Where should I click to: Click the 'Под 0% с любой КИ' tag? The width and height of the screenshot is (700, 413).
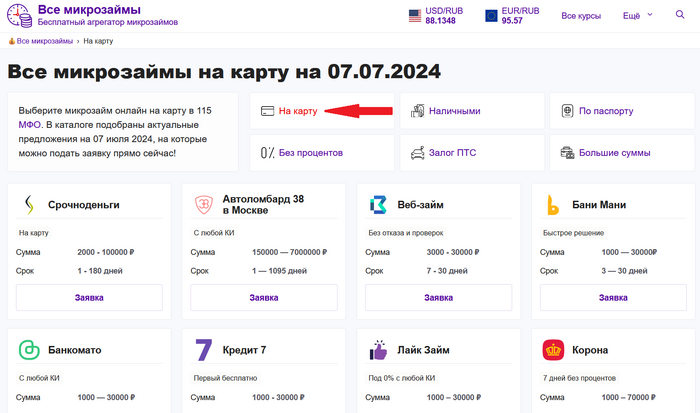click(401, 378)
